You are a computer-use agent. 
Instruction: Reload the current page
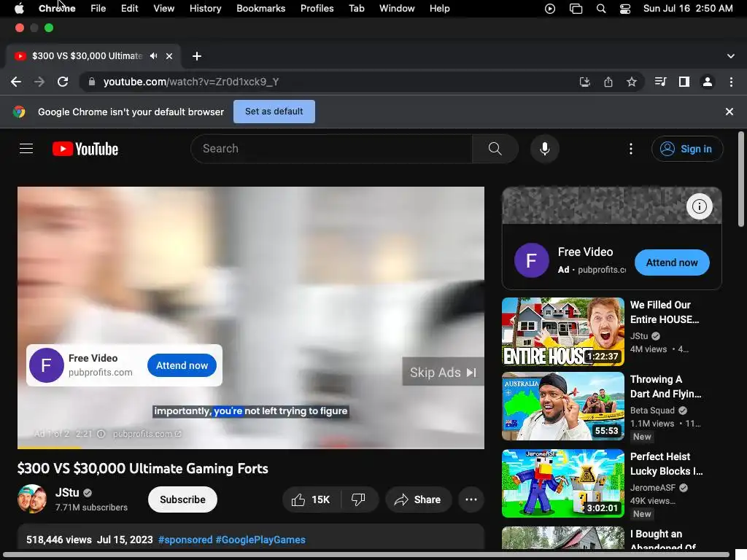(63, 82)
